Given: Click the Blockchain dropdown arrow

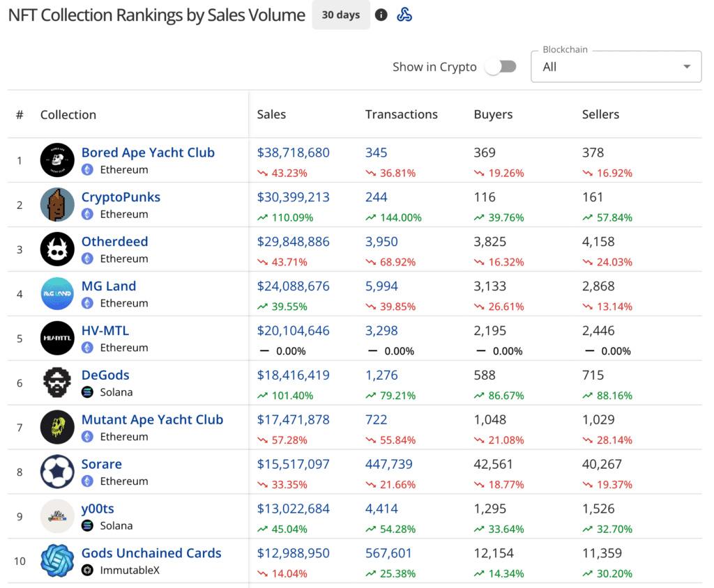Looking at the screenshot, I should pyautogui.click(x=687, y=67).
